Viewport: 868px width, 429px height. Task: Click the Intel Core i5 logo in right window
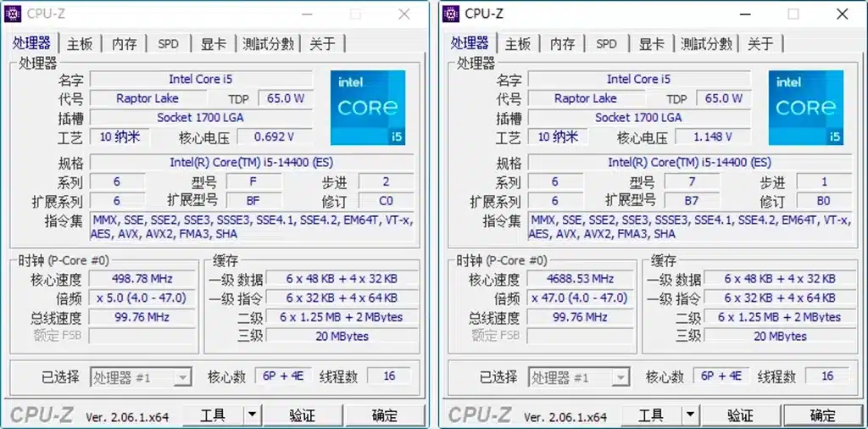click(805, 108)
